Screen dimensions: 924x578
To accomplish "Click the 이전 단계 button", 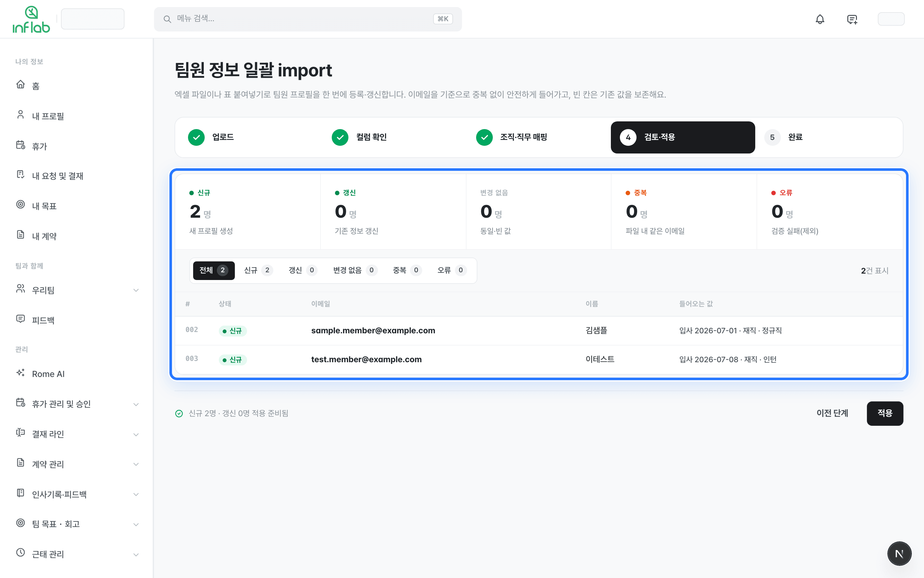I will pos(832,413).
